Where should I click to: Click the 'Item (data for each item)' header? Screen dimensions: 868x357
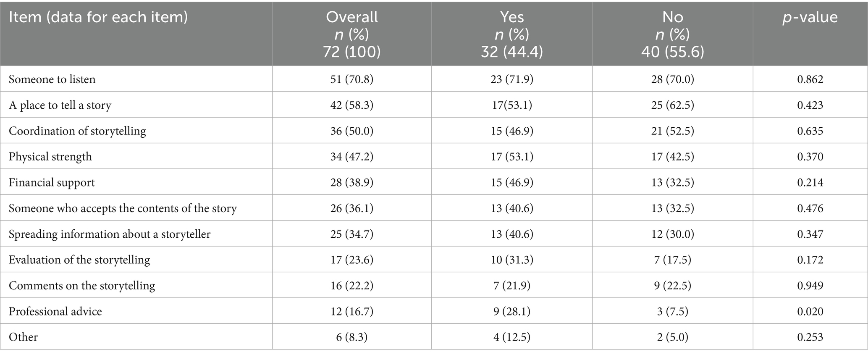tap(98, 17)
